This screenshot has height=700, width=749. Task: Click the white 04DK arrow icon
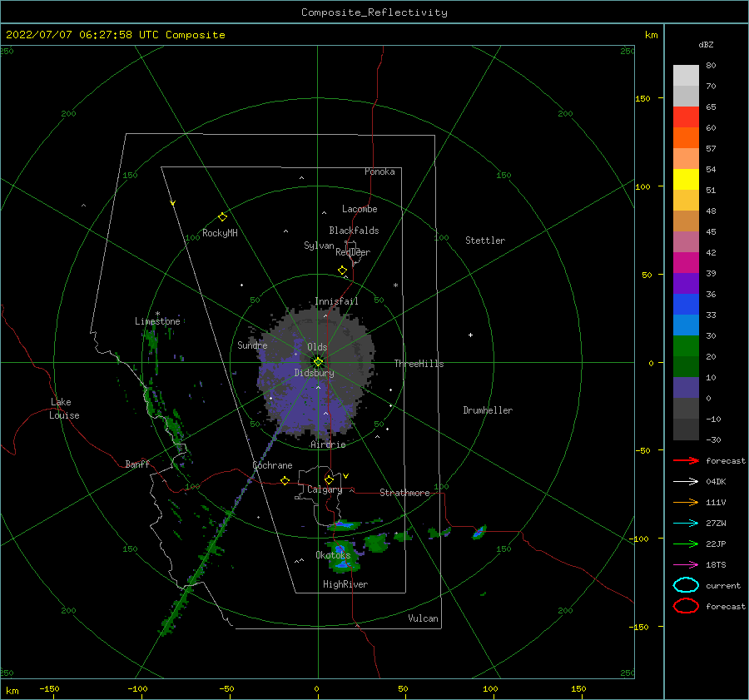click(x=686, y=482)
